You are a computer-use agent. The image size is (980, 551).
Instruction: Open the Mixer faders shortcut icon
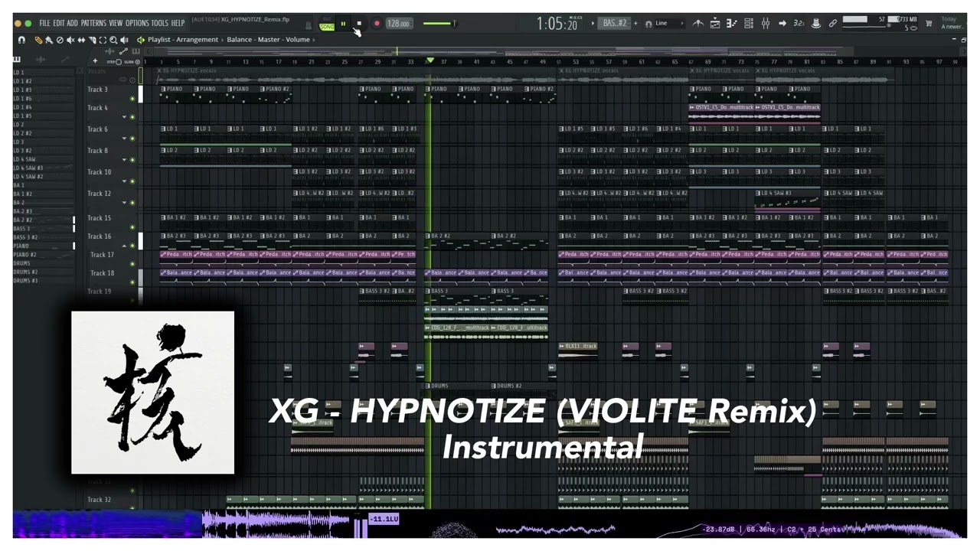pos(765,23)
